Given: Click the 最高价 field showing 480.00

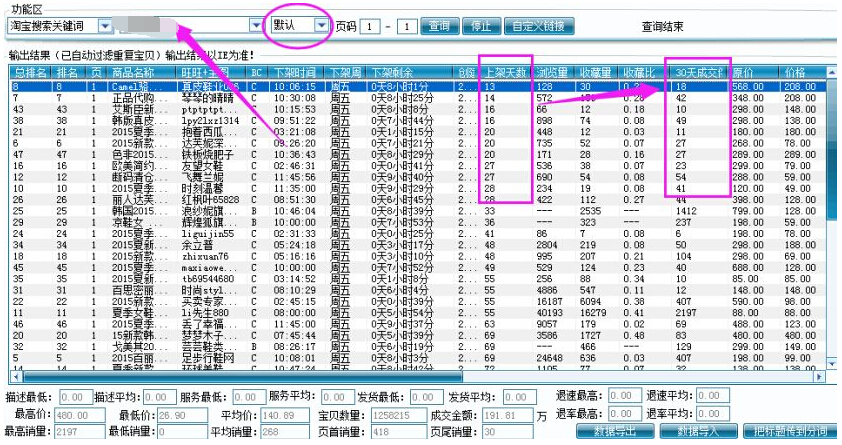Looking at the screenshot, I should pos(79,415).
